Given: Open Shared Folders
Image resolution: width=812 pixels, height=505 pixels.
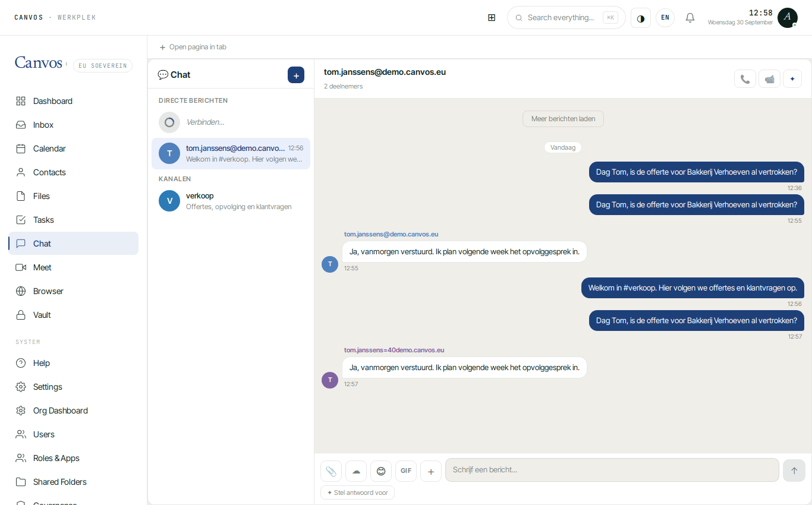Looking at the screenshot, I should [x=73, y=482].
